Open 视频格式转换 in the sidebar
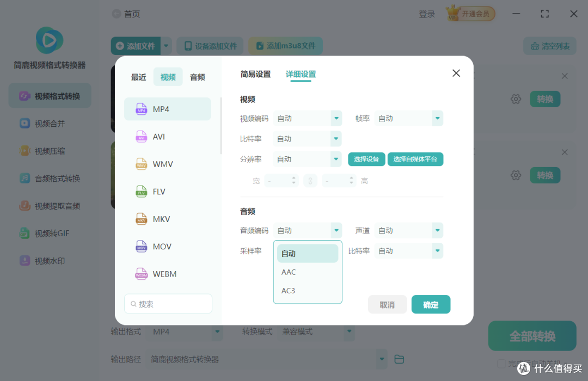Viewport: 588px width, 381px height. point(50,96)
